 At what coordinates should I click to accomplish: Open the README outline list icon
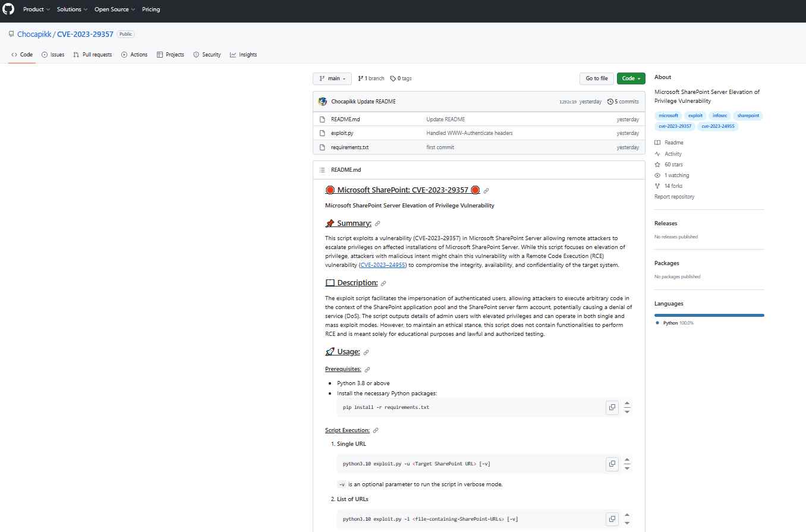coord(322,170)
